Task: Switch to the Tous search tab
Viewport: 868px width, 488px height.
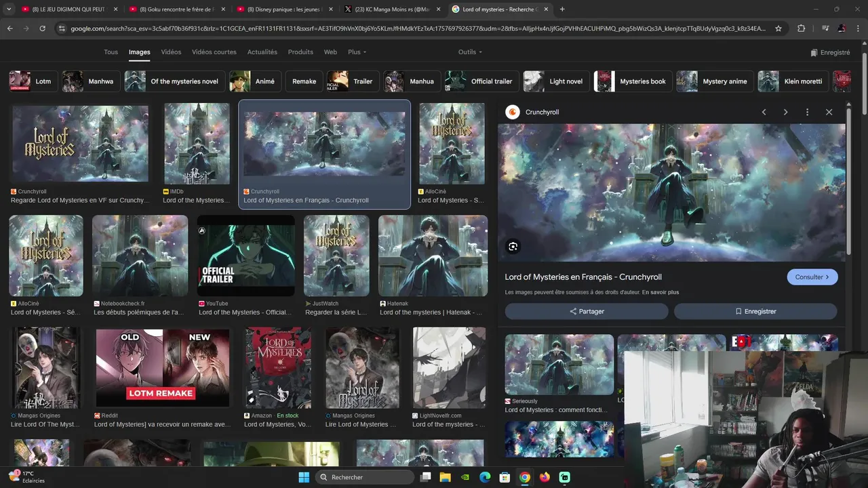Action: click(x=111, y=52)
